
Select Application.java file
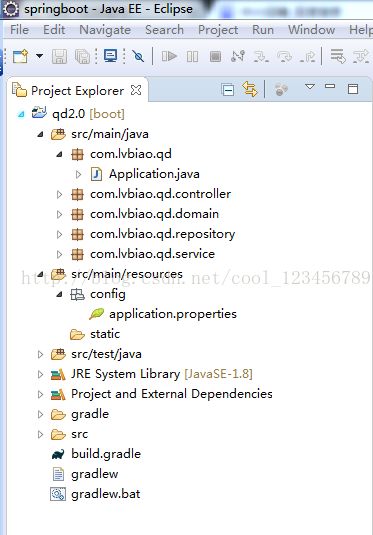coord(154,174)
